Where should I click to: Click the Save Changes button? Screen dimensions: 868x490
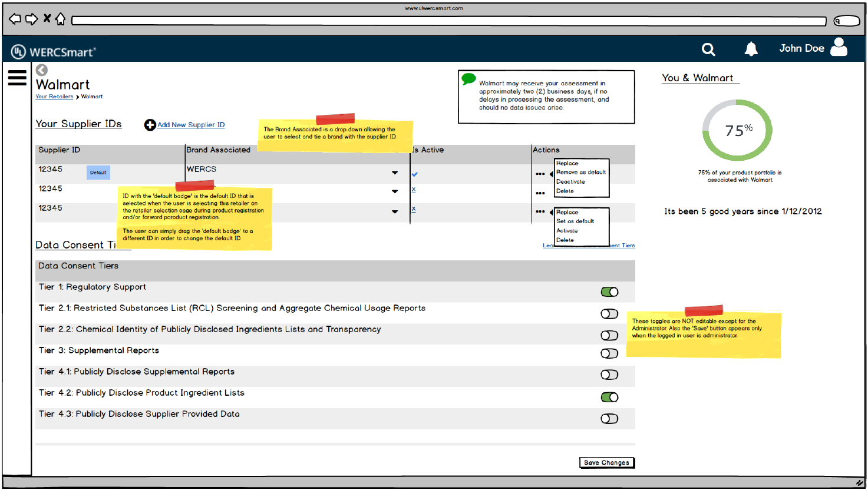tap(607, 463)
